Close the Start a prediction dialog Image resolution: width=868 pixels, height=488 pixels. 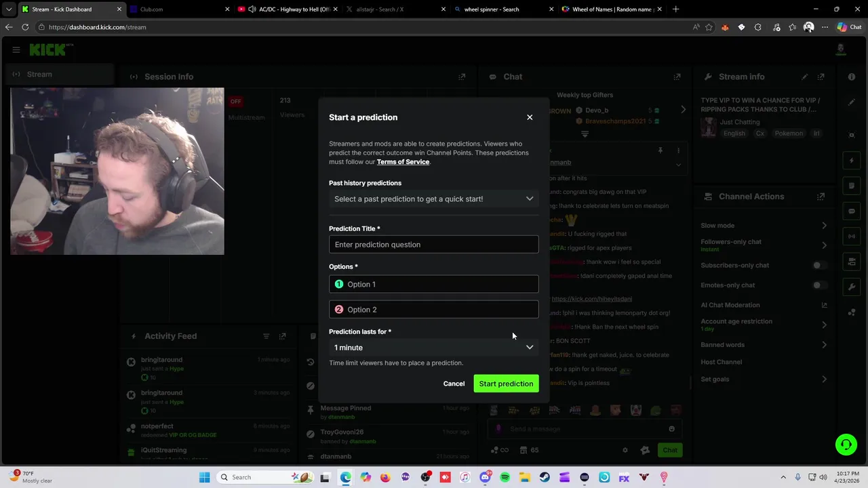click(x=530, y=117)
